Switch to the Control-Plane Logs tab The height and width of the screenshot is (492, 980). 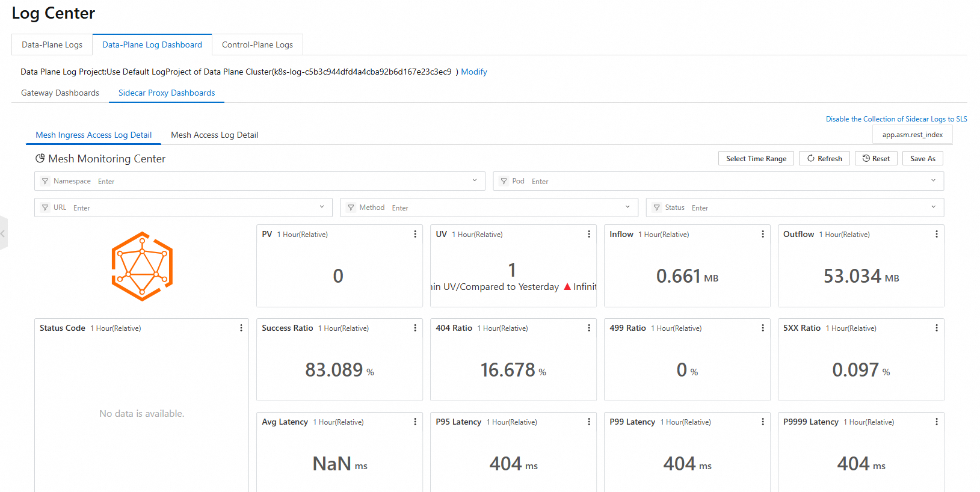point(257,45)
